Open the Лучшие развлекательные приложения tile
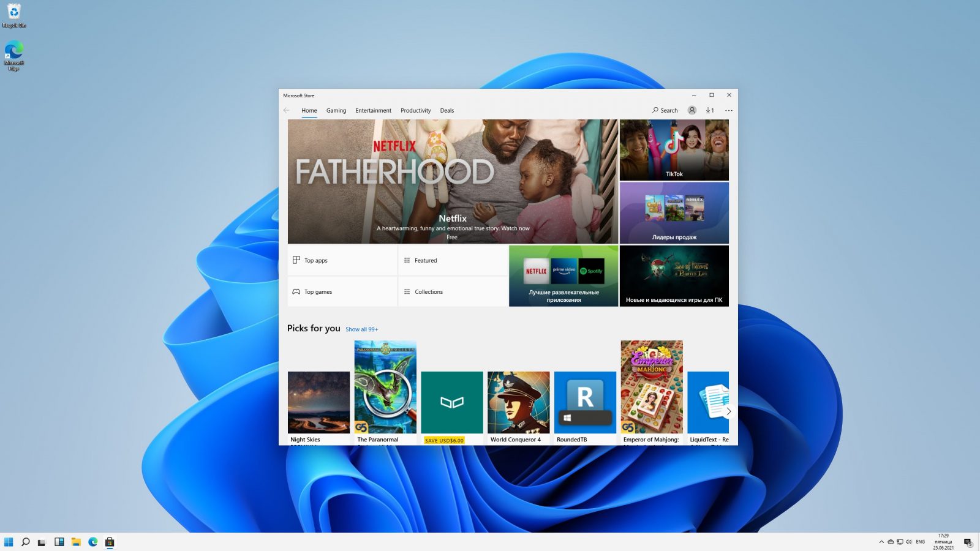 point(563,276)
